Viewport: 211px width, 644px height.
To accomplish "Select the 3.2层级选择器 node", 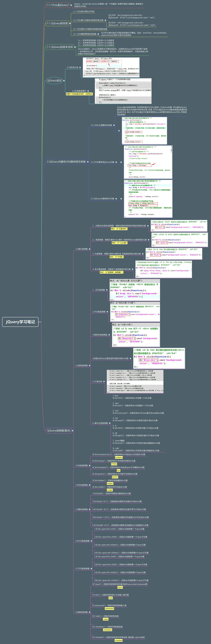I will (x=82, y=365).
